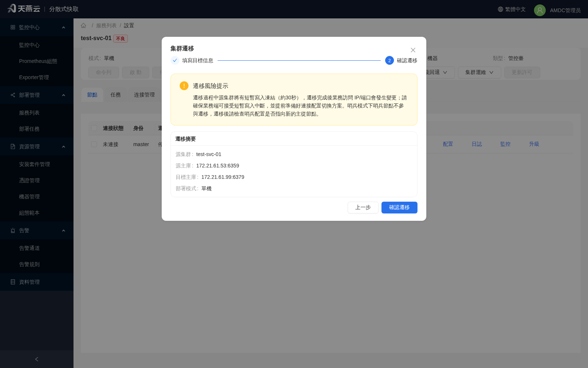Switch to the 任務 tab

(x=116, y=95)
